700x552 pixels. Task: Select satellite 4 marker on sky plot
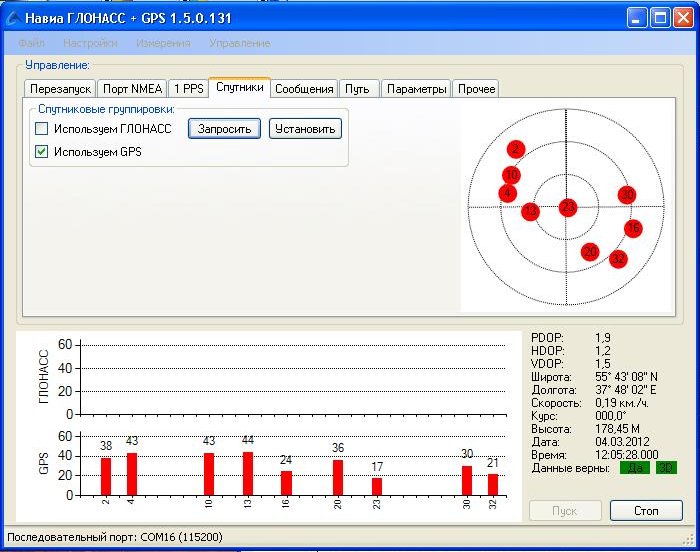coord(508,193)
